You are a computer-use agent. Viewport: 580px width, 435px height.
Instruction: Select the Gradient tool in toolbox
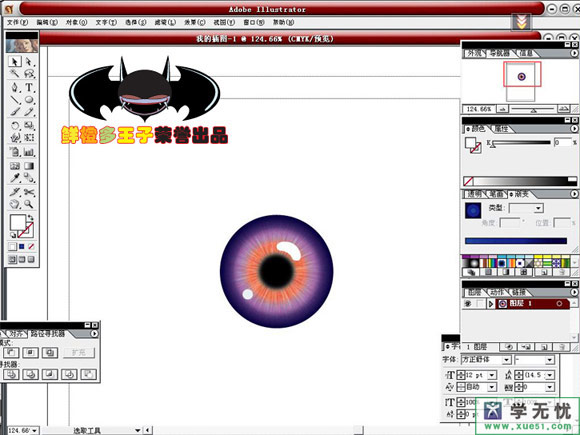29,165
